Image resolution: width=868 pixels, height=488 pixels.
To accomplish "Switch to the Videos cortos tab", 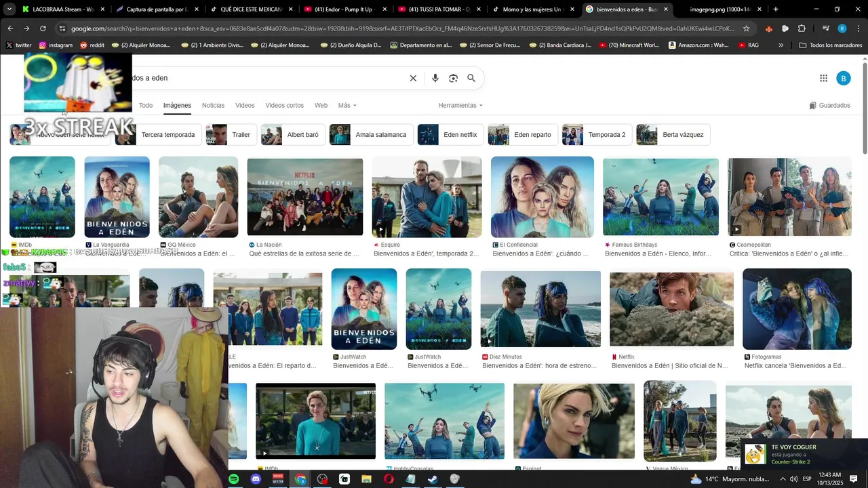I will [x=284, y=106].
